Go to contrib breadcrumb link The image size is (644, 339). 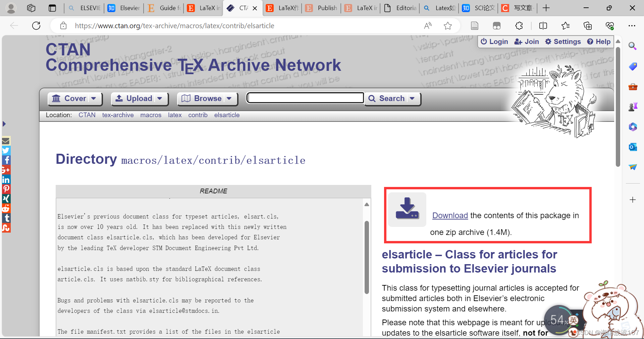pyautogui.click(x=198, y=115)
